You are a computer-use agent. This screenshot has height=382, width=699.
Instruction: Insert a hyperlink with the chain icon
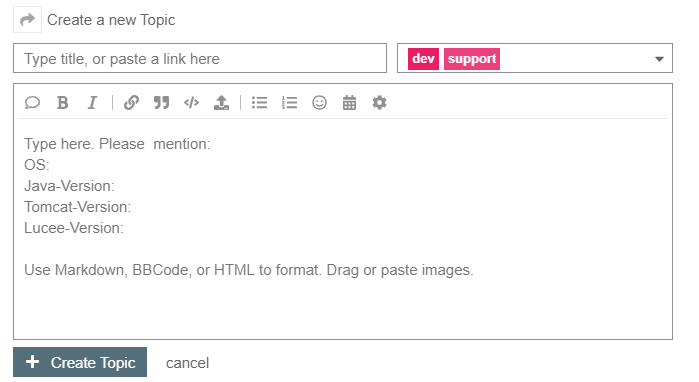click(131, 103)
